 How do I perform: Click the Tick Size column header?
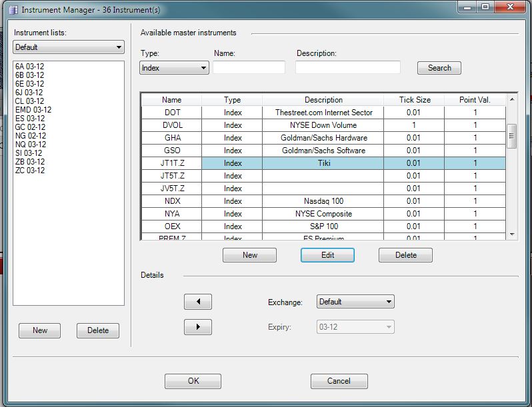point(414,100)
